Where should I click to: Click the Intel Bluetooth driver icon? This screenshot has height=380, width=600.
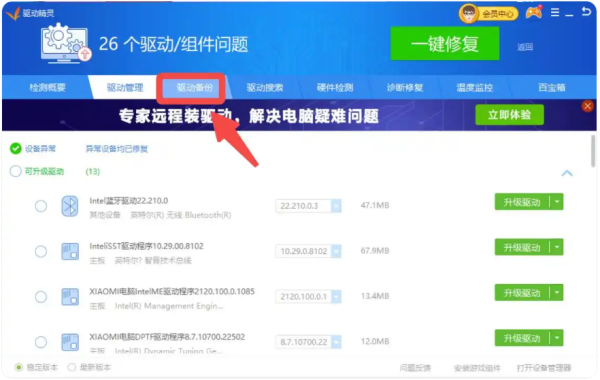[70, 206]
